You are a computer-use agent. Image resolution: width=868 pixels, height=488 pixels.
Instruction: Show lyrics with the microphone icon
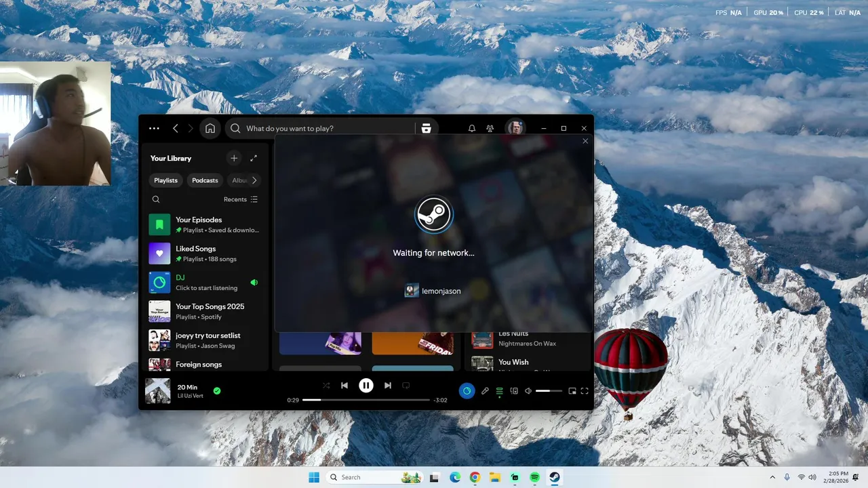point(485,390)
